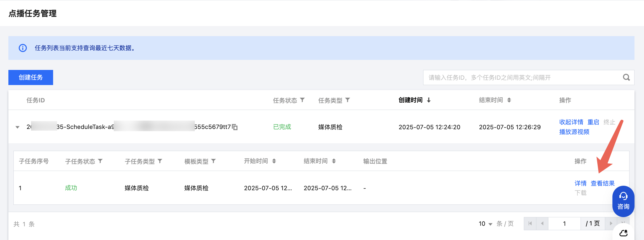Sort subtasks by 开始时间
The height and width of the screenshot is (240, 644).
click(x=274, y=161)
